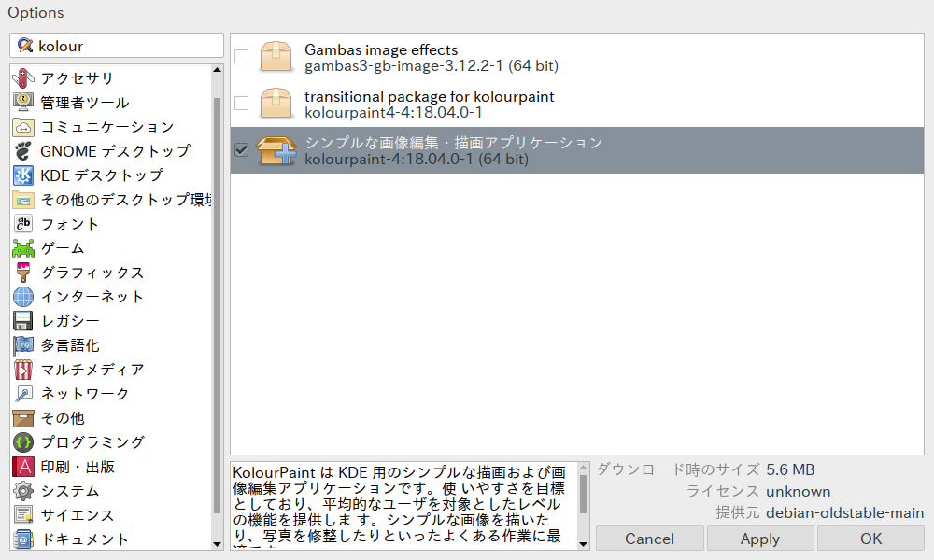Click the kolour search input field

coord(117,46)
